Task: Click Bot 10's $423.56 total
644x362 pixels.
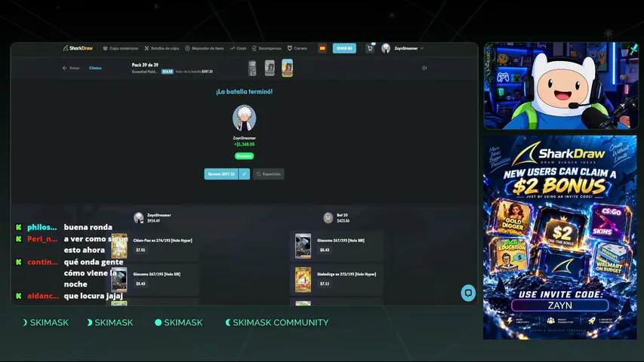Action: point(344,221)
